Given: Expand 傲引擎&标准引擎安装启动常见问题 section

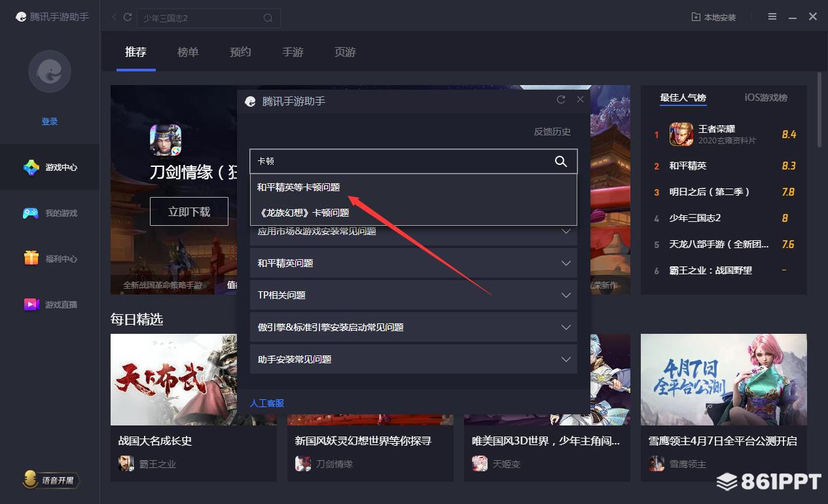Looking at the screenshot, I should [x=414, y=327].
